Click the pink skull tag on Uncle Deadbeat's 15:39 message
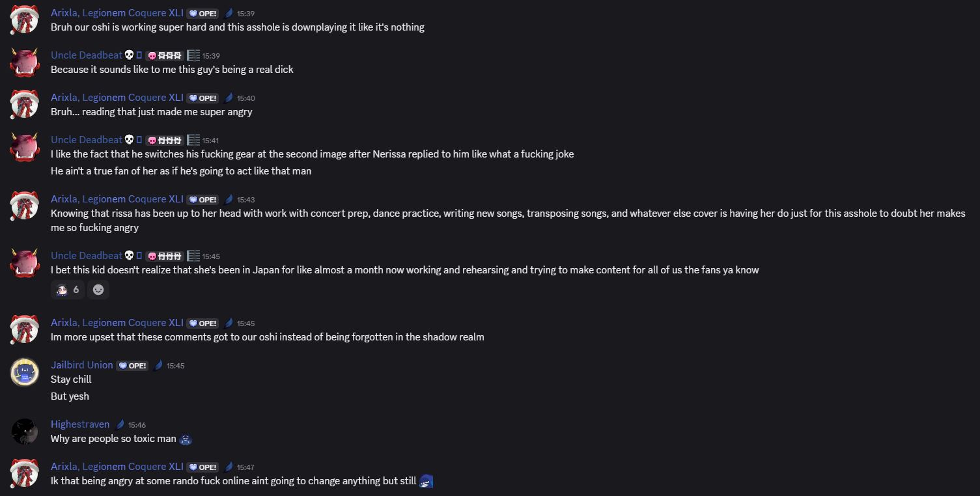Image resolution: width=980 pixels, height=496 pixels. tap(165, 56)
